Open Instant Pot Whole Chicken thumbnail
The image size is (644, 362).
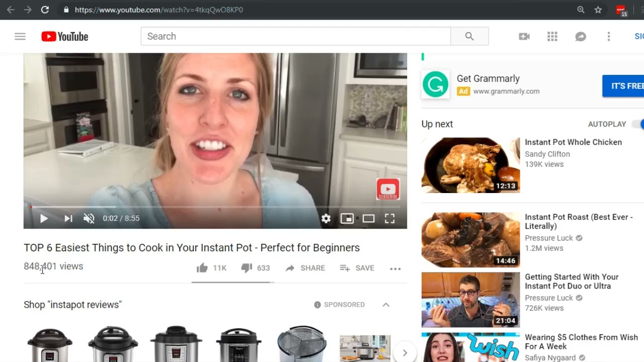click(470, 165)
